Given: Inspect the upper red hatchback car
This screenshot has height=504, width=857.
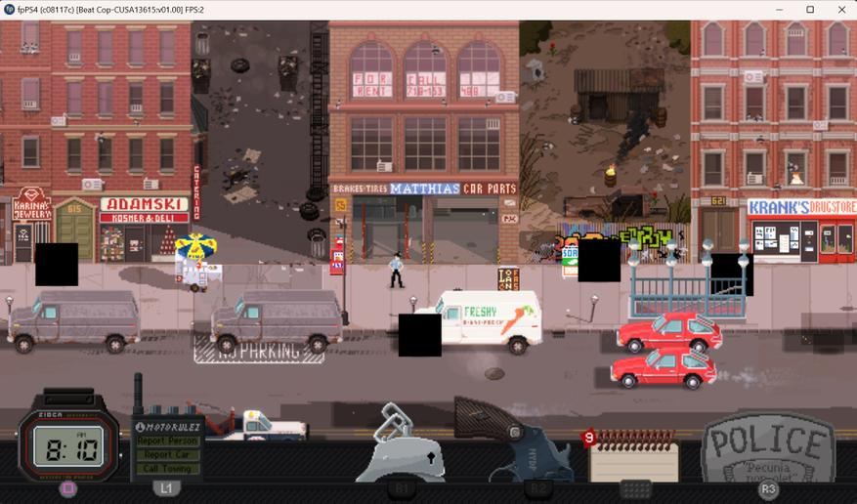Looking at the screenshot, I should coord(669,332).
